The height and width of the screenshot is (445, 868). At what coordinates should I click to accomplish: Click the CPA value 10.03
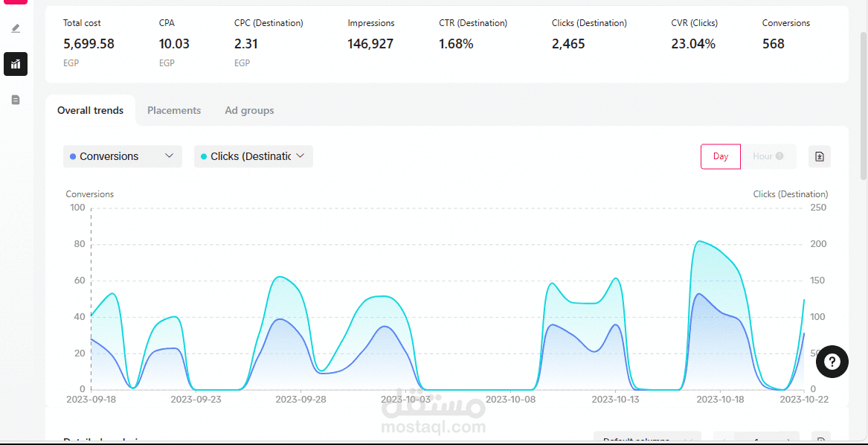174,44
